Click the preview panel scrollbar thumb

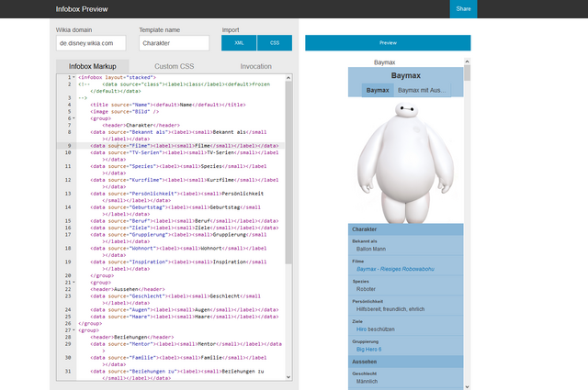(x=467, y=72)
